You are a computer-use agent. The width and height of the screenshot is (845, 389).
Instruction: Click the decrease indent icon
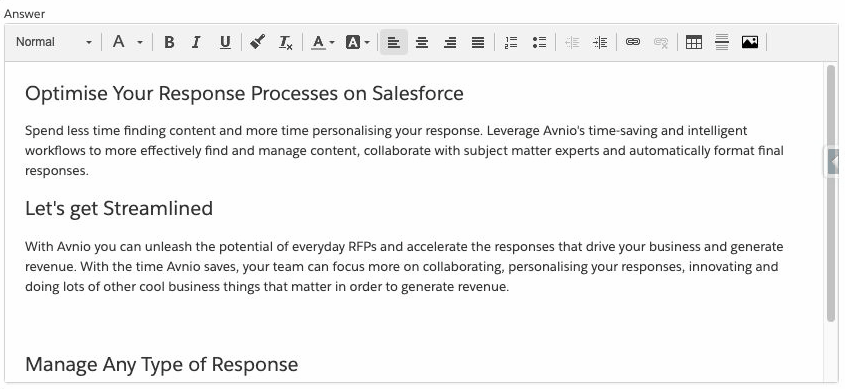(572, 42)
